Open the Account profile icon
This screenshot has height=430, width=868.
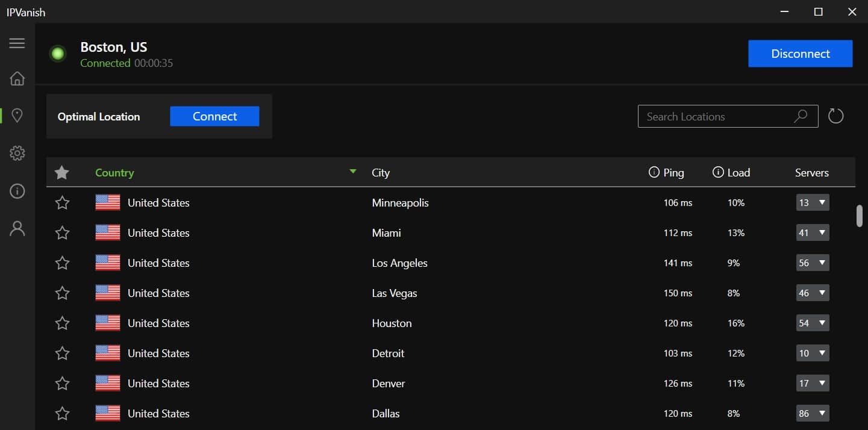pos(17,228)
